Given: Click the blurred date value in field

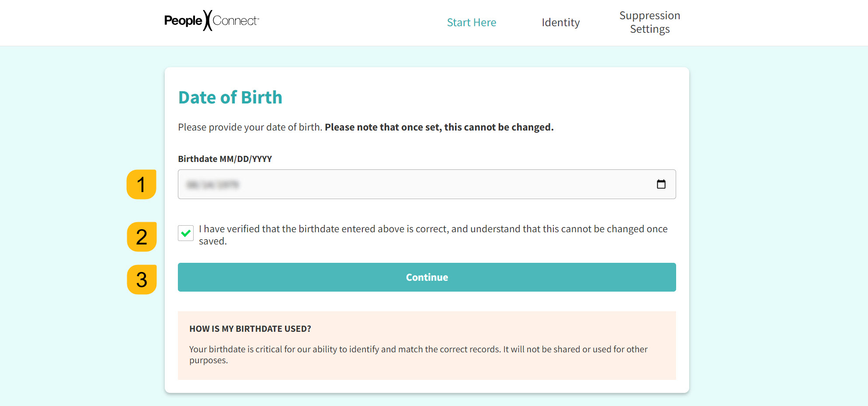Looking at the screenshot, I should point(213,185).
